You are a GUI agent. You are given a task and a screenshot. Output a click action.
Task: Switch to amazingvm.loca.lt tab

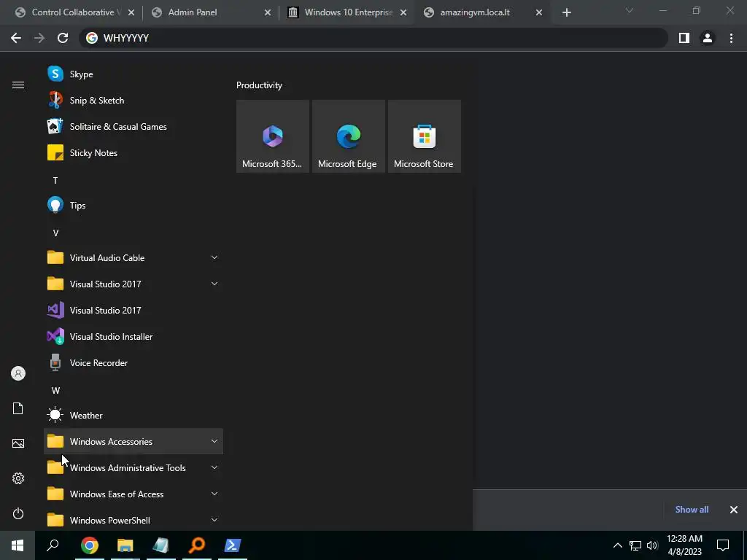(x=482, y=12)
